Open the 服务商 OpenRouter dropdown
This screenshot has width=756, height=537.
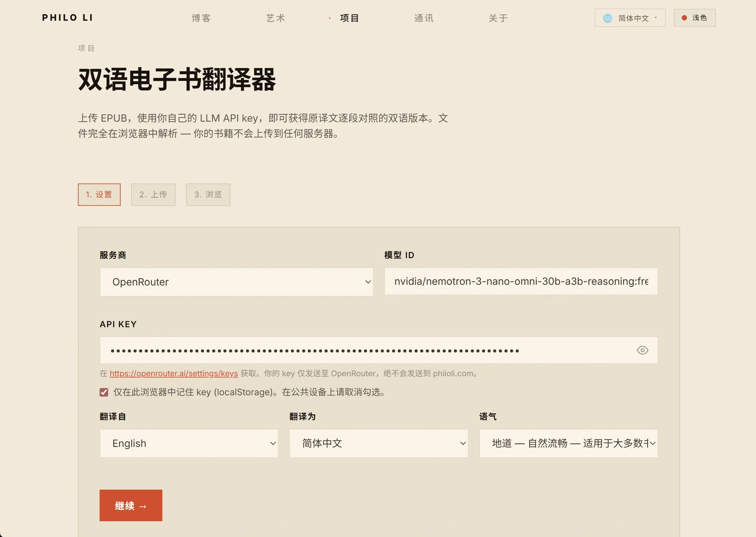[237, 282]
